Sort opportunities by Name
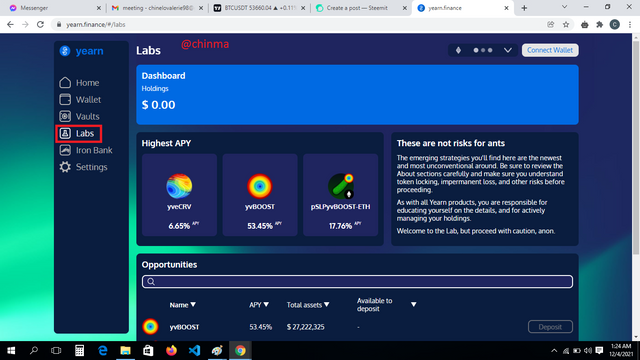This screenshot has height=360, width=640. coord(182,305)
